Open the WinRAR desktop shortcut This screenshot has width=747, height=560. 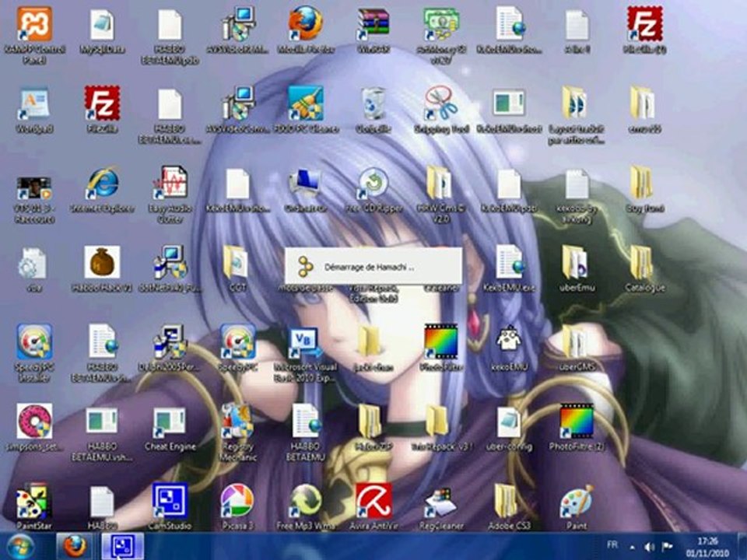373,24
